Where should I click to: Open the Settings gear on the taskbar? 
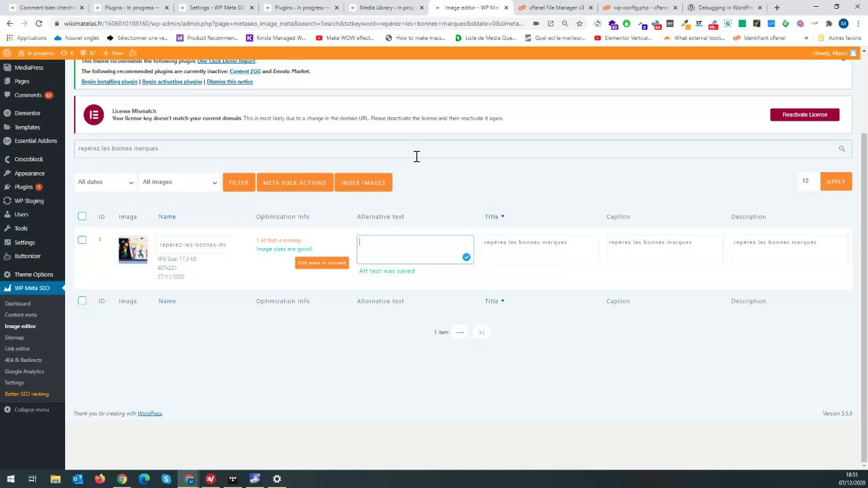pos(277,479)
